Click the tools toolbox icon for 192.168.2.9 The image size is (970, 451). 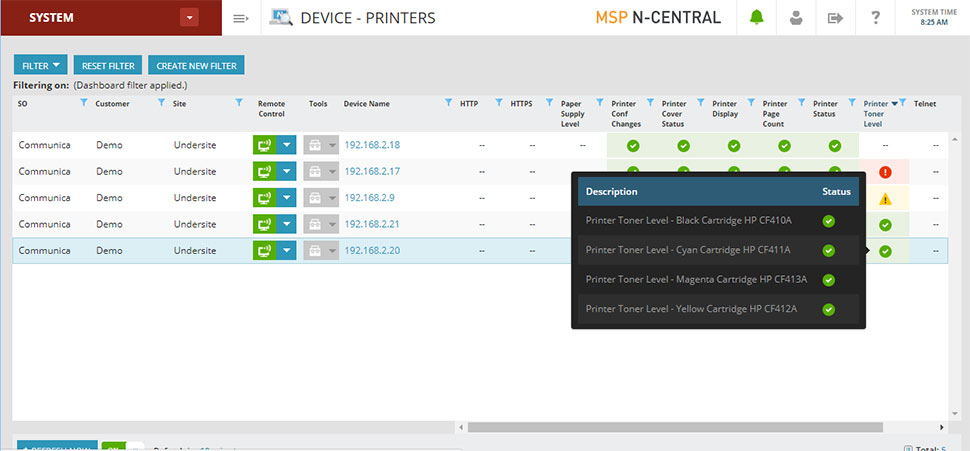(x=314, y=198)
